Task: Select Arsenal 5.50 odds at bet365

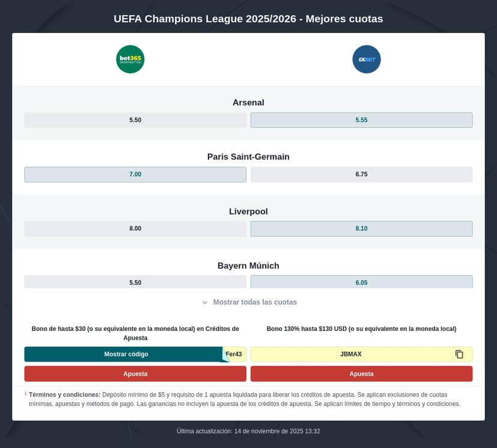Action: (x=135, y=120)
